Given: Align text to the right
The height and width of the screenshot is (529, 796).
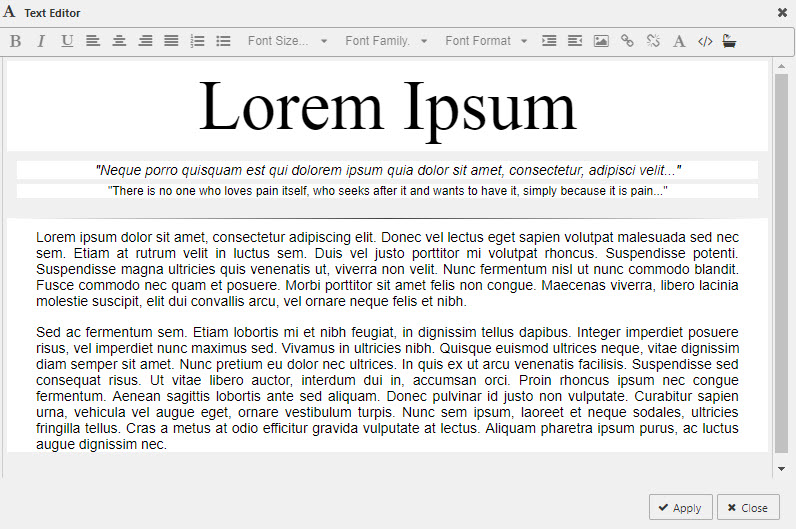Looking at the screenshot, I should click(x=145, y=41).
